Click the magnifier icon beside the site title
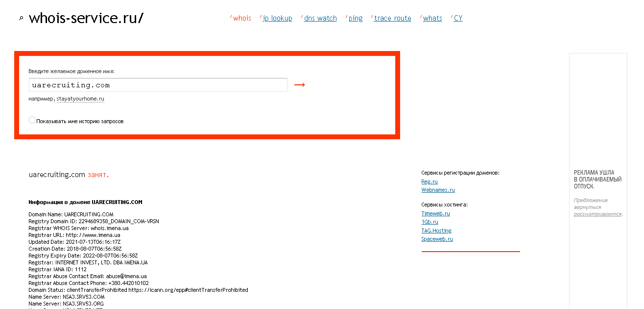Image resolution: width=644 pixels, height=309 pixels. click(x=21, y=19)
